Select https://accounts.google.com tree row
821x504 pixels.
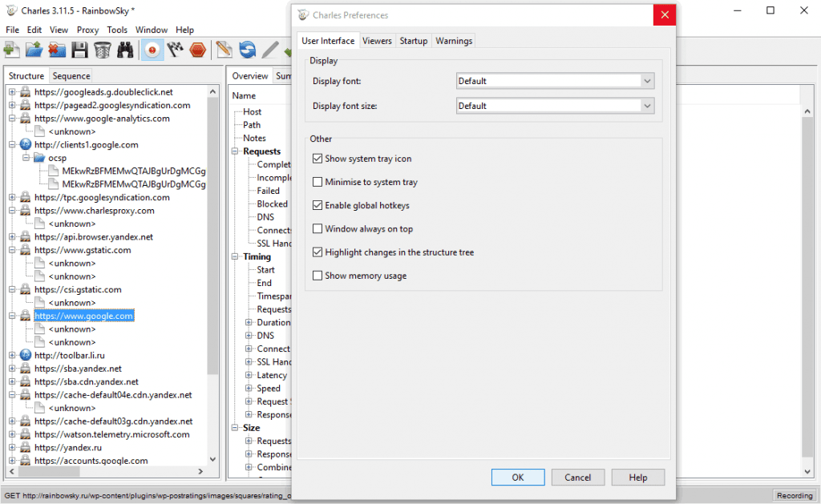pyautogui.click(x=91, y=461)
